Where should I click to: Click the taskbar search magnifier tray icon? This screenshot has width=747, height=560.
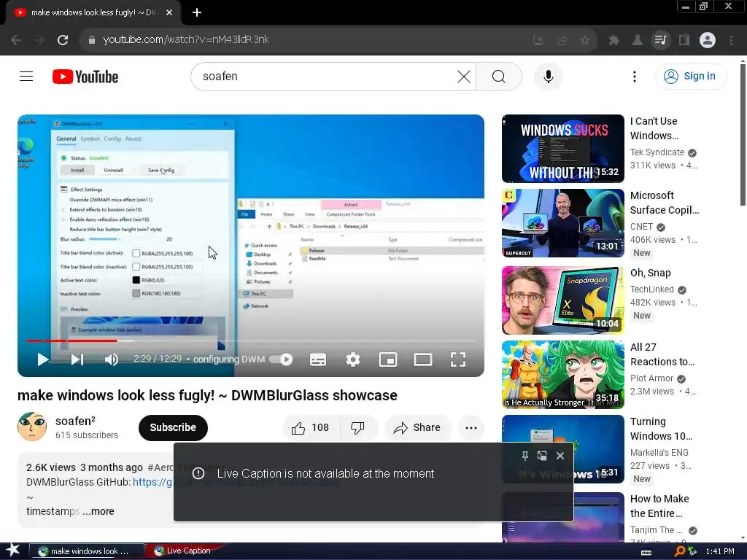[x=679, y=551]
